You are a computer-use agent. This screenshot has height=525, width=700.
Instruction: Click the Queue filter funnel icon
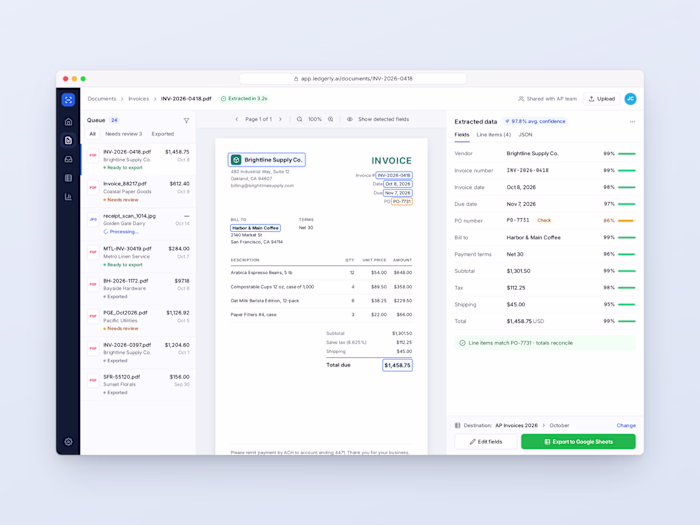[x=186, y=121]
